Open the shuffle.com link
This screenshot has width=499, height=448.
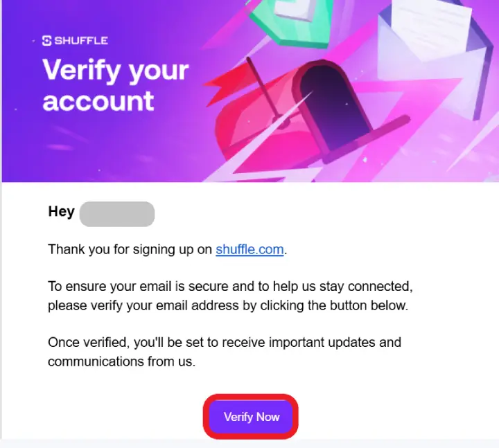coord(249,249)
